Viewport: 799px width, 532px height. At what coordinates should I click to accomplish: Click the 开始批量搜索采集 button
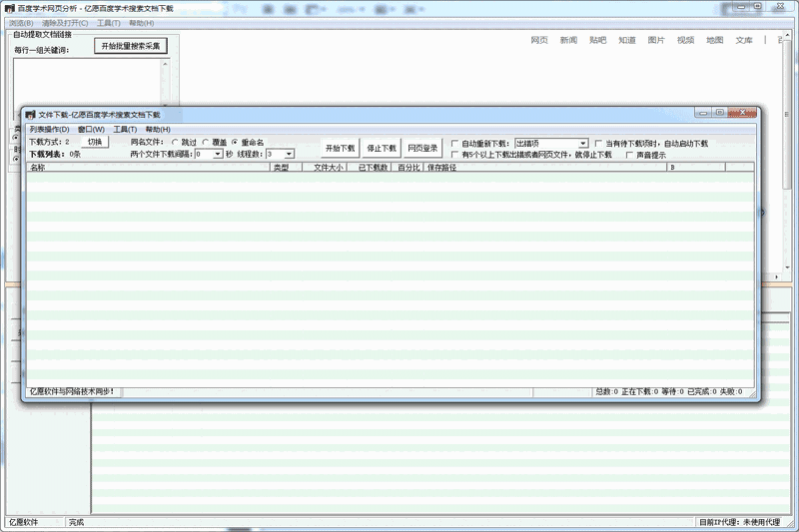130,46
